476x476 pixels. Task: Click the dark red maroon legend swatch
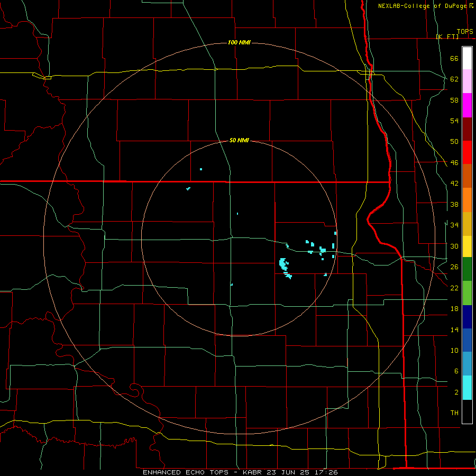(467, 129)
